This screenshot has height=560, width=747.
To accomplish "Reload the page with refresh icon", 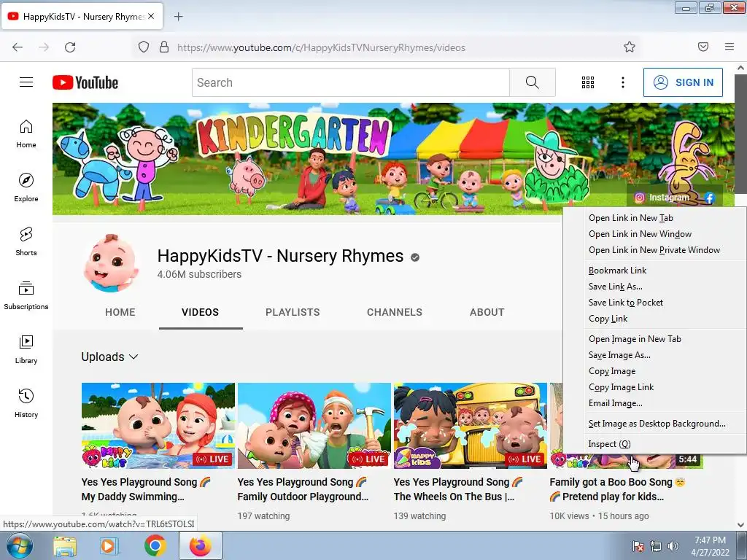I will click(70, 47).
